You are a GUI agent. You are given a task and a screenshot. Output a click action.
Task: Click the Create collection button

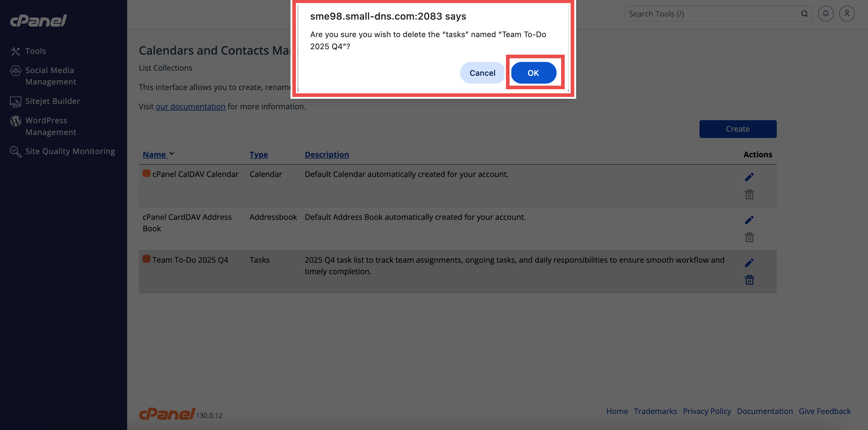coord(738,129)
